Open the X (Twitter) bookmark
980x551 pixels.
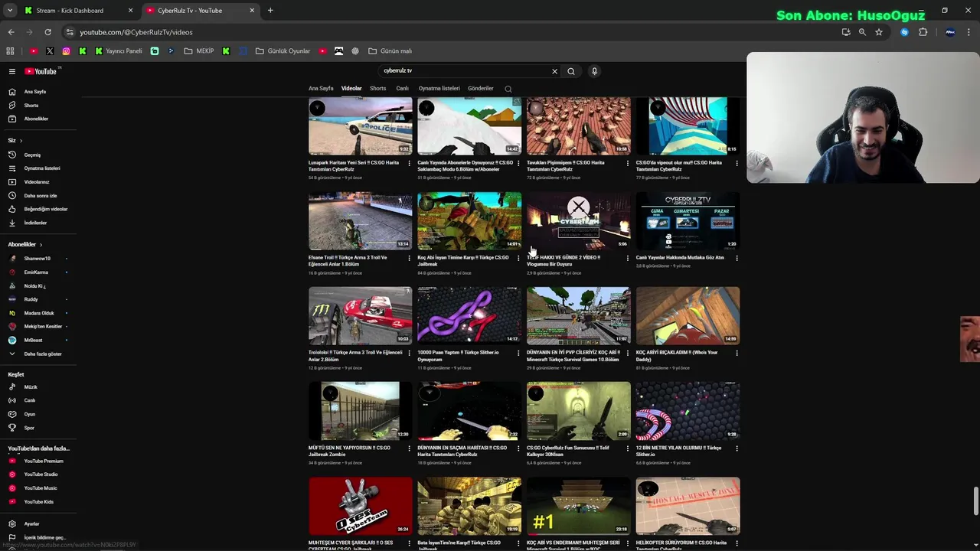(50, 51)
